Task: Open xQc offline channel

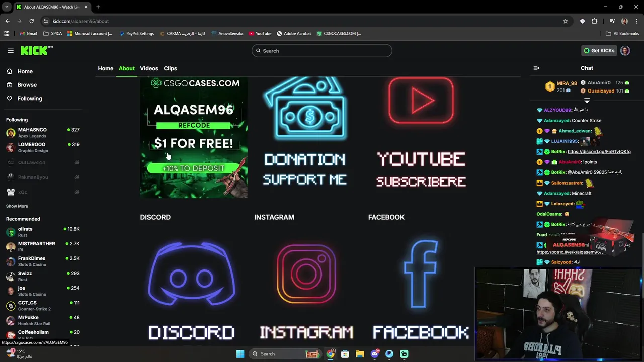Action: 43,192
